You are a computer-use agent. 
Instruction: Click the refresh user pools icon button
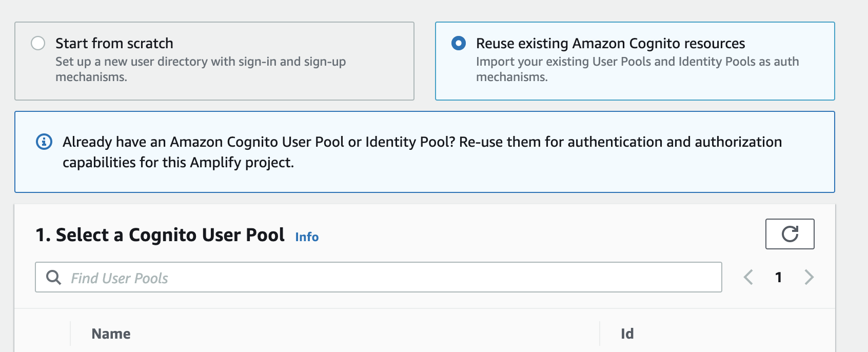click(x=790, y=234)
